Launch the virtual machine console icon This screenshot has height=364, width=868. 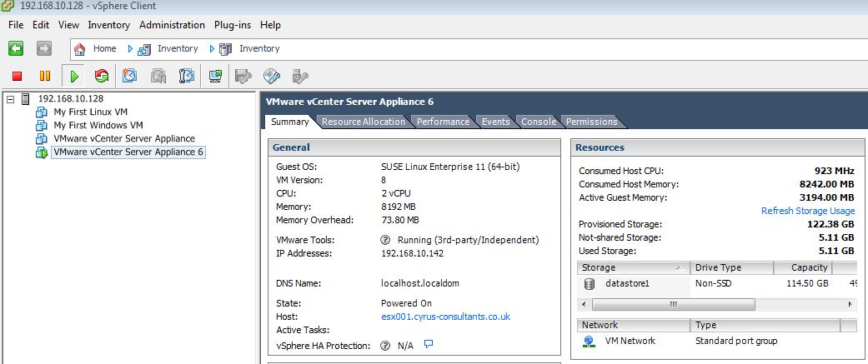(x=215, y=76)
